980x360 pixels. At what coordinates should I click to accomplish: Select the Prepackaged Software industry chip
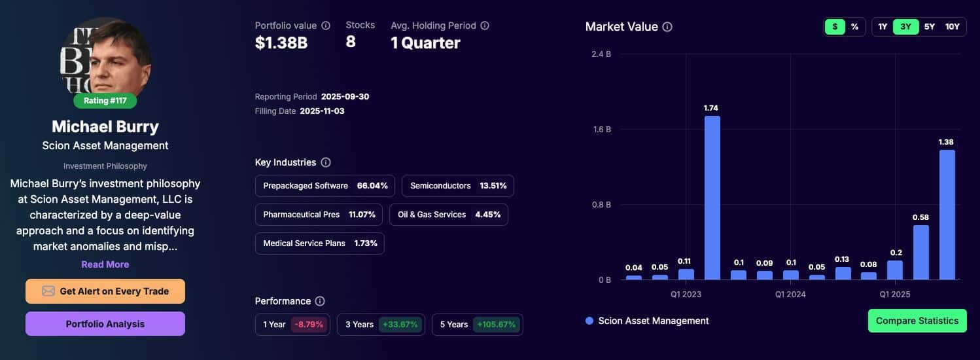click(x=325, y=186)
